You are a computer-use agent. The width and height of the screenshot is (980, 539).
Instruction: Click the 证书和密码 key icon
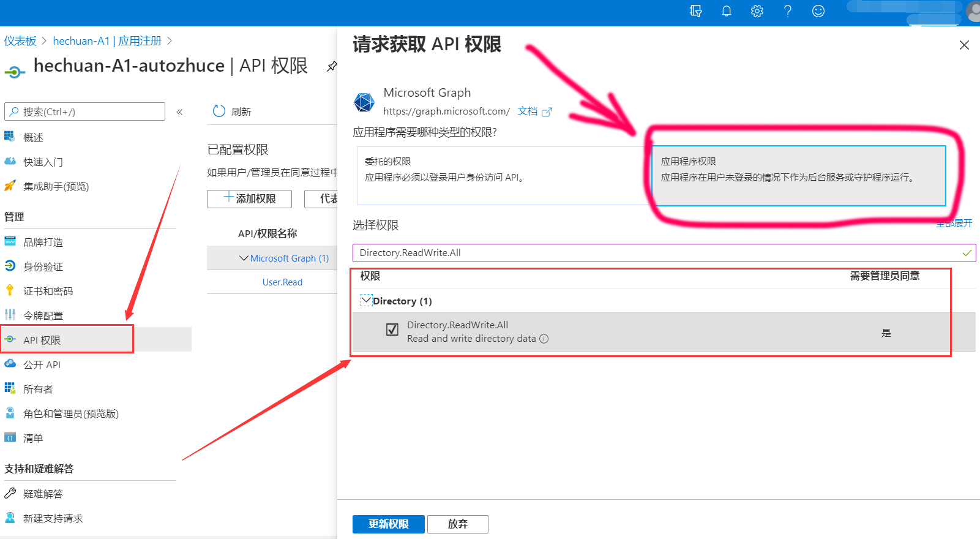click(10, 290)
